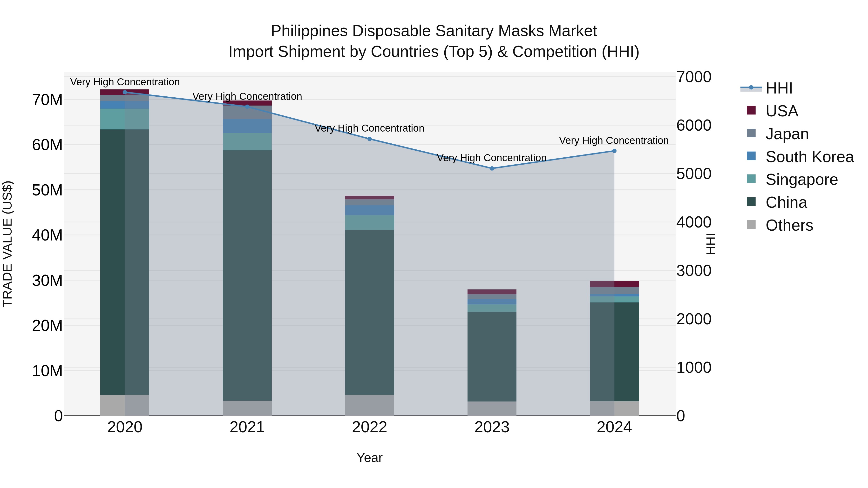This screenshot has height=488, width=868.
Task: Click the Others segment of the 2024 bar
Action: click(614, 408)
